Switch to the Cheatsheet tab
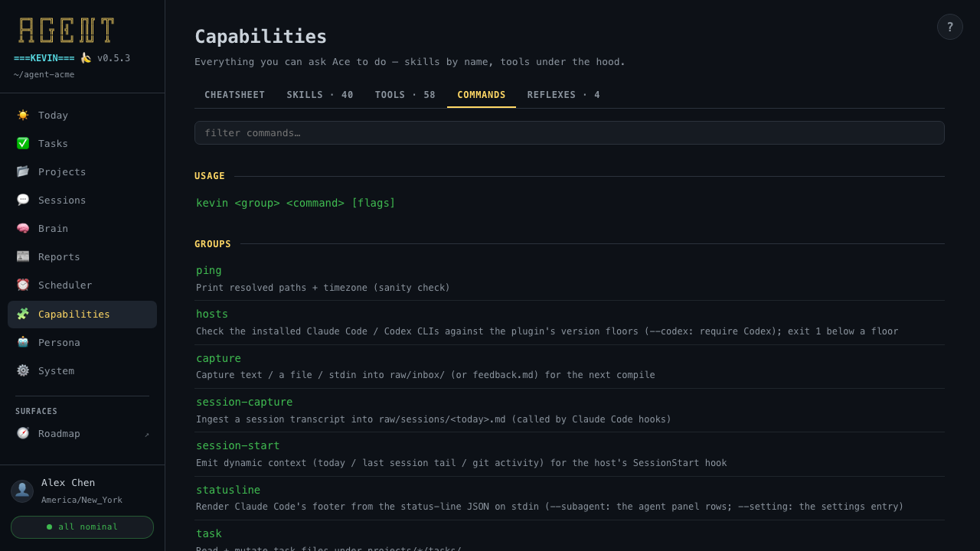Image resolution: width=980 pixels, height=551 pixels. (235, 95)
